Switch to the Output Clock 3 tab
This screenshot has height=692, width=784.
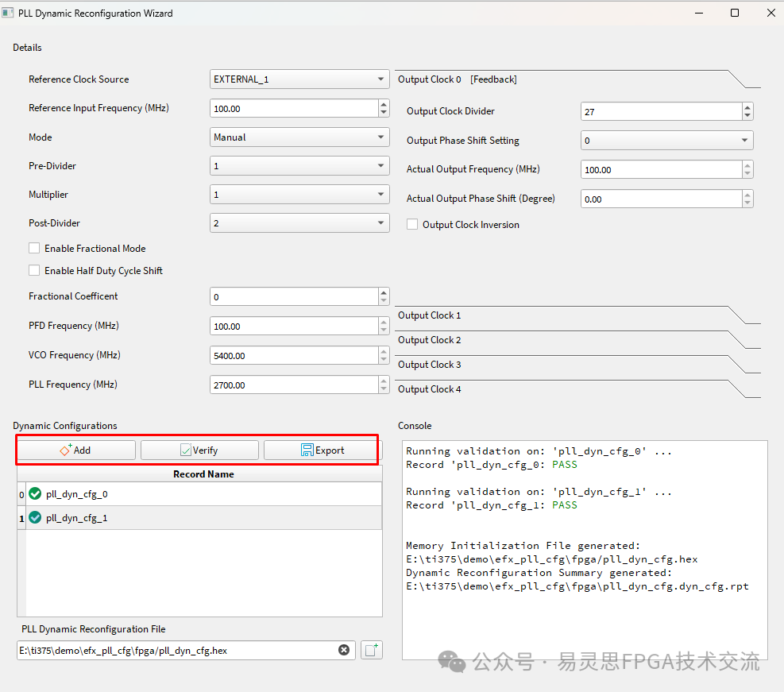430,365
